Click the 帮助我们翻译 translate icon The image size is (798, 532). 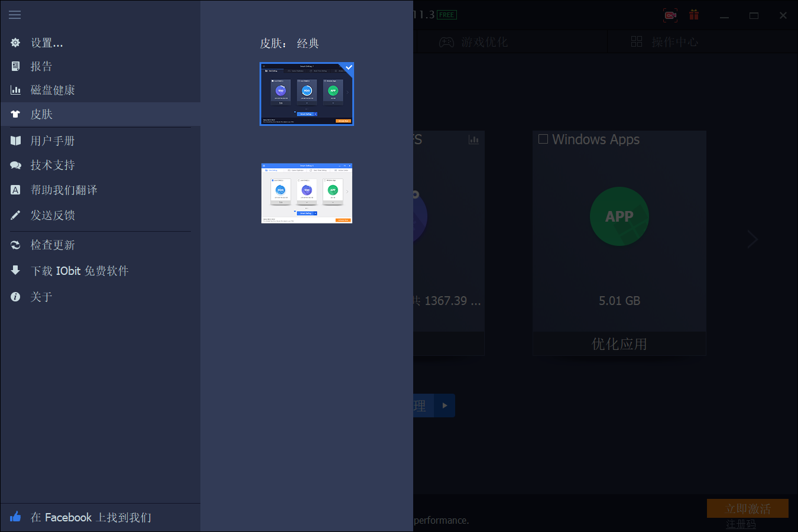[x=15, y=190]
